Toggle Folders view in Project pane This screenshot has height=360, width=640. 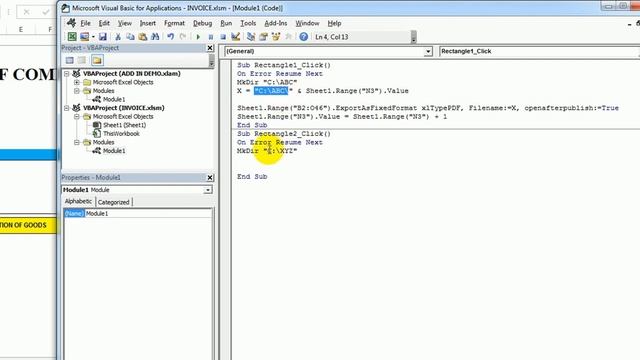(97, 60)
